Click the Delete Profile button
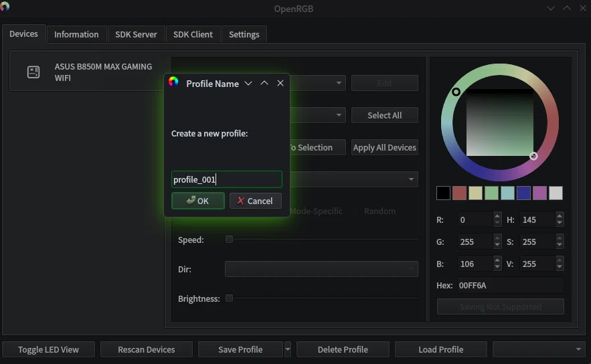Screen dimensions: 591x364 tap(343, 349)
